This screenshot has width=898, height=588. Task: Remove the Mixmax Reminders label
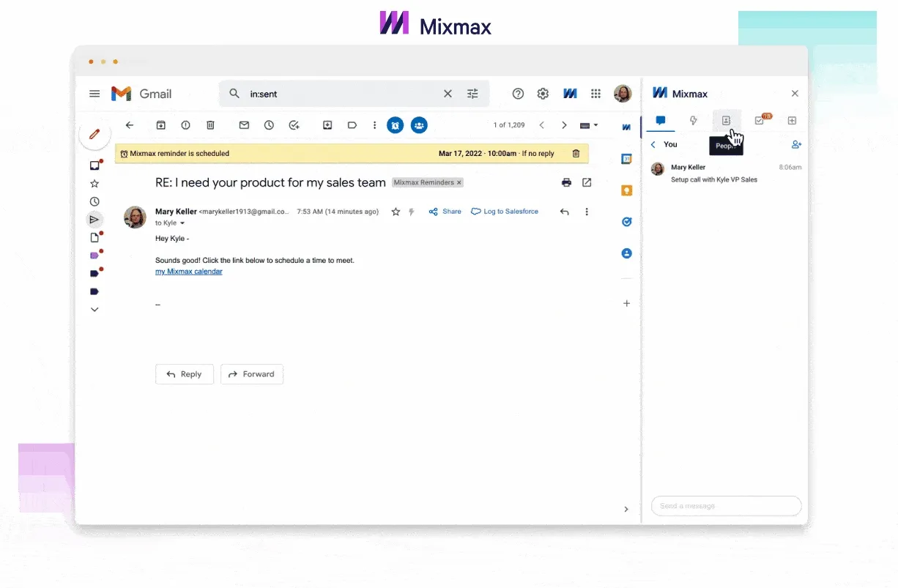point(459,182)
